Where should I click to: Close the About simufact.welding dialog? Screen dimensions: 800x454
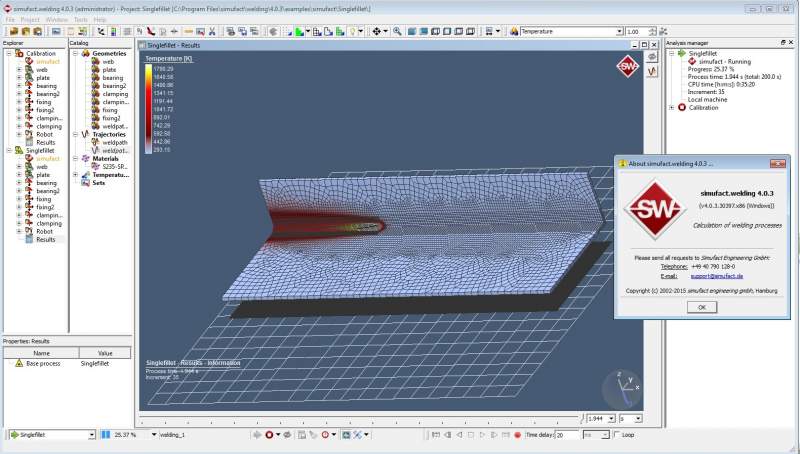(x=778, y=163)
